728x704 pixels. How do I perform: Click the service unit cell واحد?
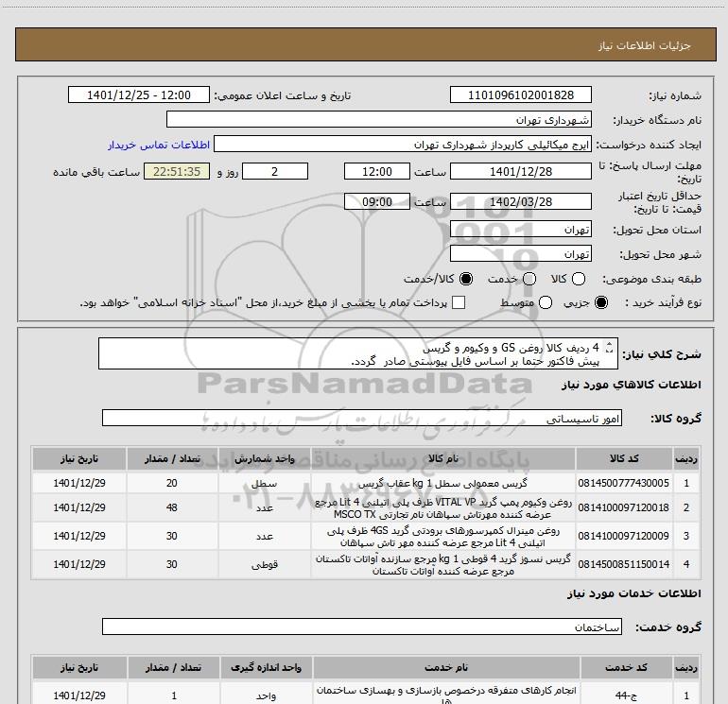coord(266,695)
